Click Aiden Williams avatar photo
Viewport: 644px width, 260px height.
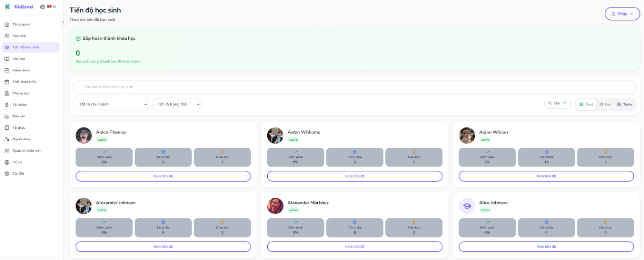coord(275,135)
